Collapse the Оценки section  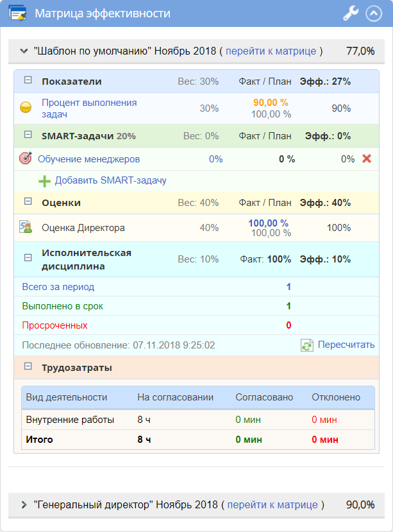[x=28, y=202]
